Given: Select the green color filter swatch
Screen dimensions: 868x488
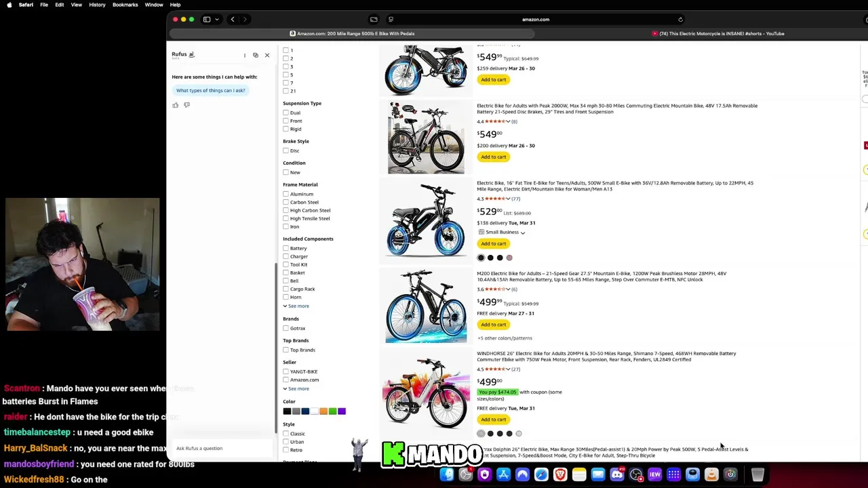Looking at the screenshot, I should [332, 411].
